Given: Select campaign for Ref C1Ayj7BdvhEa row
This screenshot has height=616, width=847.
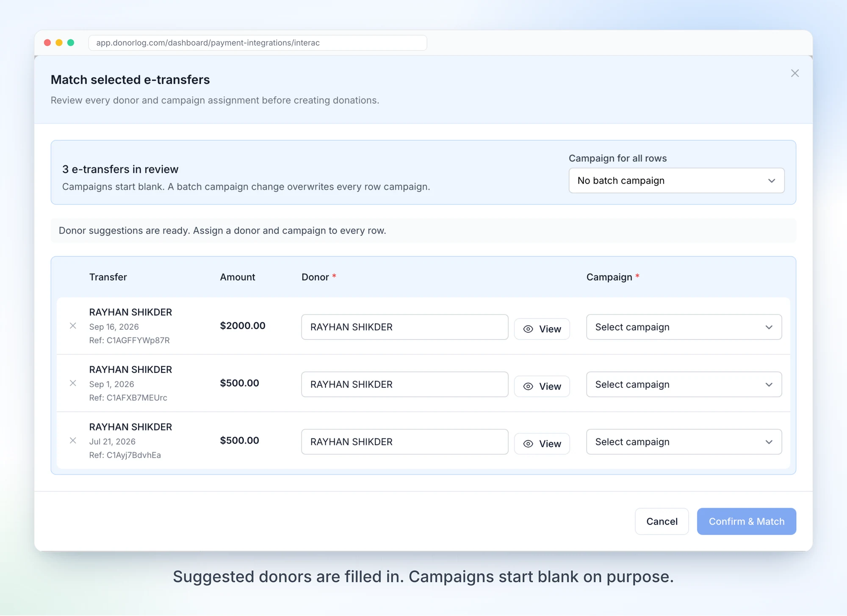Looking at the screenshot, I should coord(684,442).
